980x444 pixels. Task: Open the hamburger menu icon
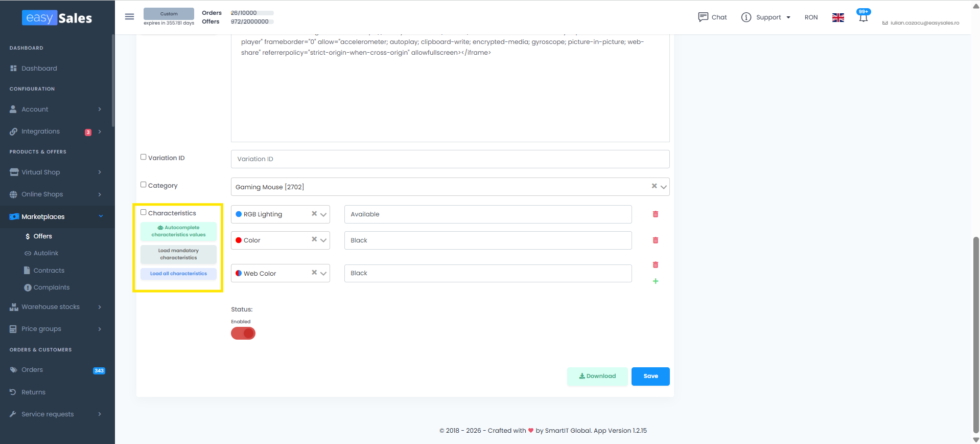[129, 17]
